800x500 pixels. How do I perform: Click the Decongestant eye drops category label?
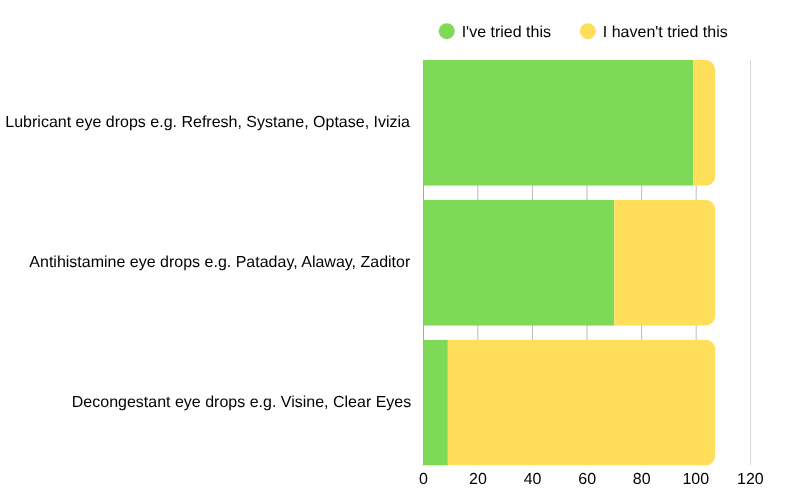[241, 402]
